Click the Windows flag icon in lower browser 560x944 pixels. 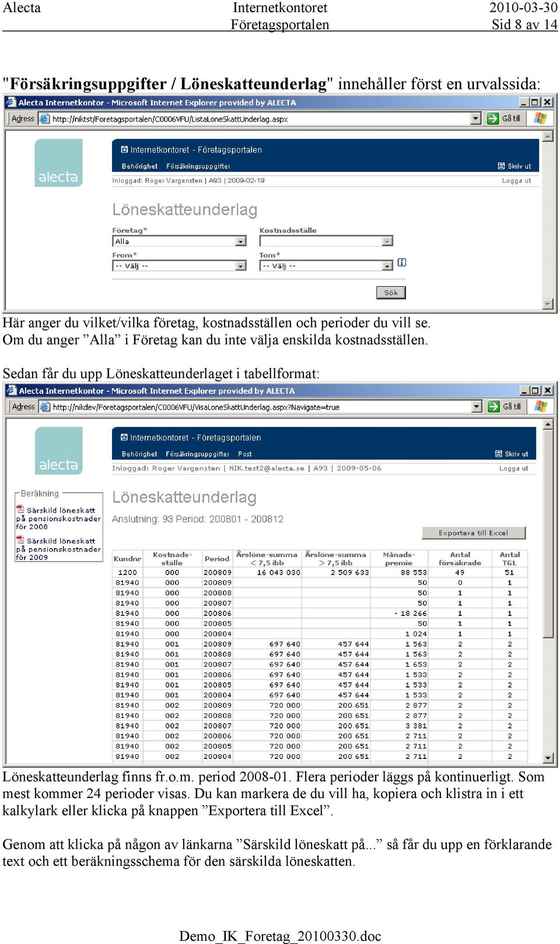pyautogui.click(x=541, y=406)
